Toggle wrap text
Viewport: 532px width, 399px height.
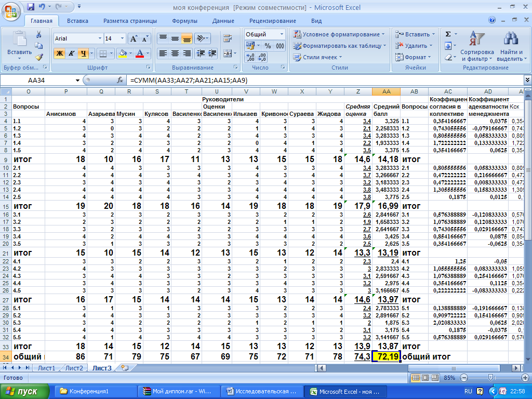[x=228, y=38]
